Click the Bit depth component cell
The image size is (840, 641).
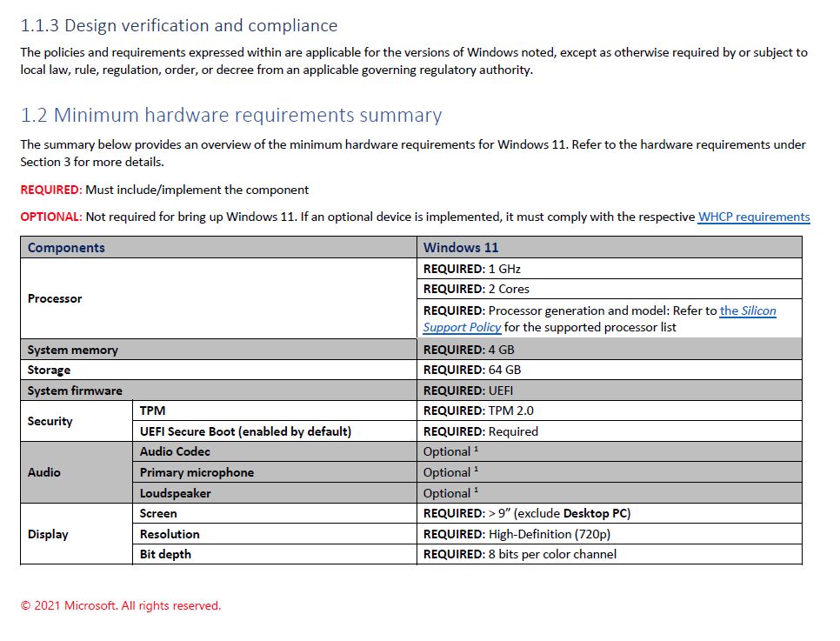pos(275,554)
